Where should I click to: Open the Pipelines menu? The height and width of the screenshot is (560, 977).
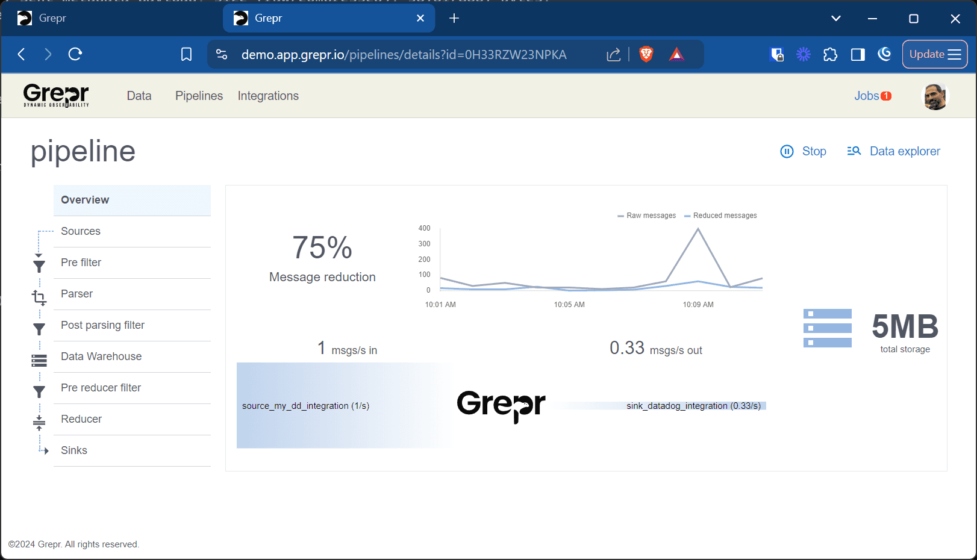(x=199, y=96)
